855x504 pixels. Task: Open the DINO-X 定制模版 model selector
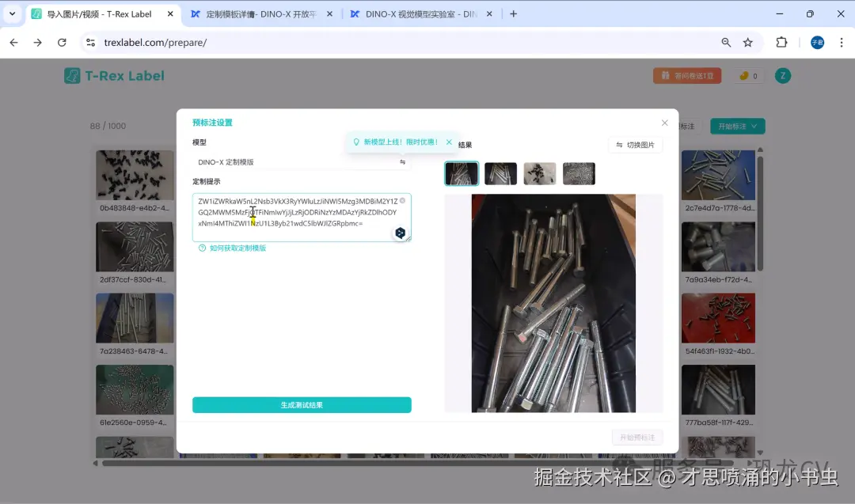[x=301, y=161]
